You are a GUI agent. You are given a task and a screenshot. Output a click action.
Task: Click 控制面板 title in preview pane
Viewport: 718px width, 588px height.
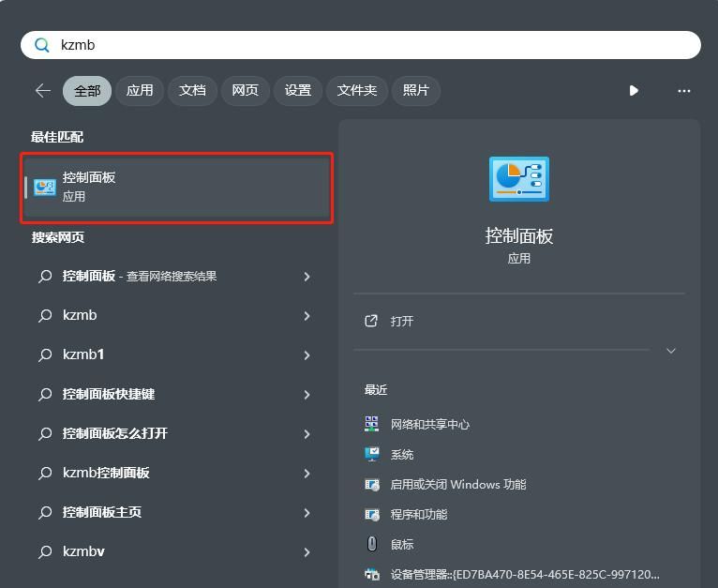tap(518, 236)
